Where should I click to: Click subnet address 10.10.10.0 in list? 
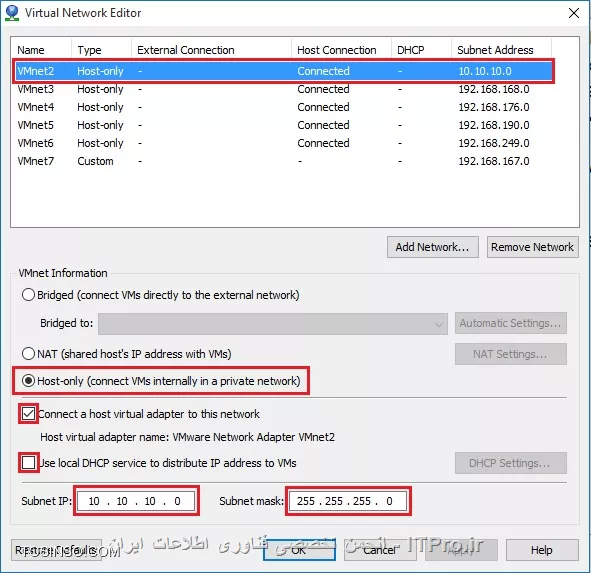pyautogui.click(x=485, y=71)
